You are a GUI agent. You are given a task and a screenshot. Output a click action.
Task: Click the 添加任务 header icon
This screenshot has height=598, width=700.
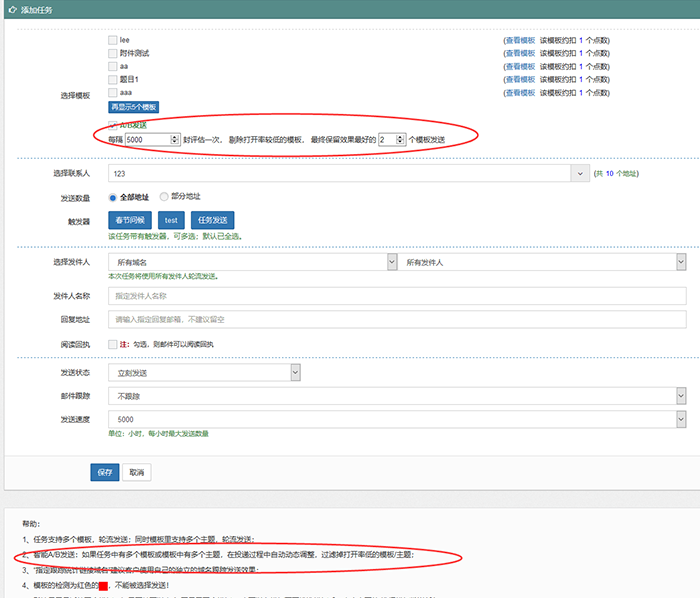point(11,9)
